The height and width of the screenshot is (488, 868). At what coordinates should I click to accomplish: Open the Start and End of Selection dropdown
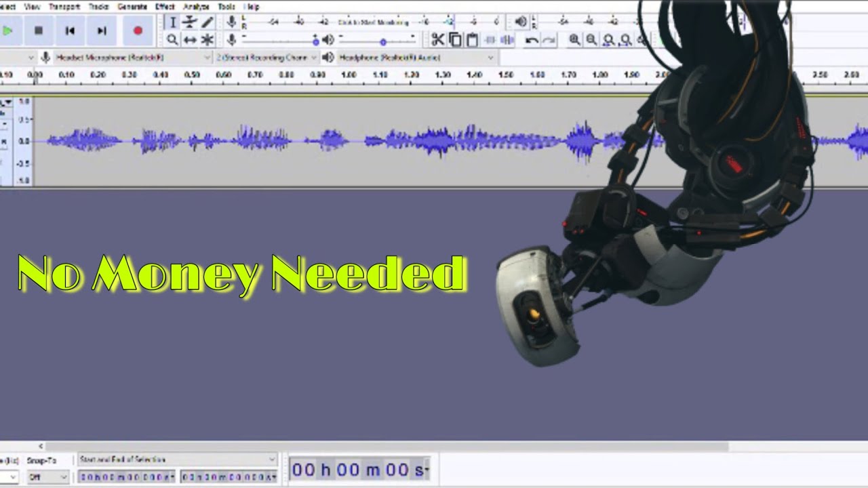pyautogui.click(x=178, y=460)
